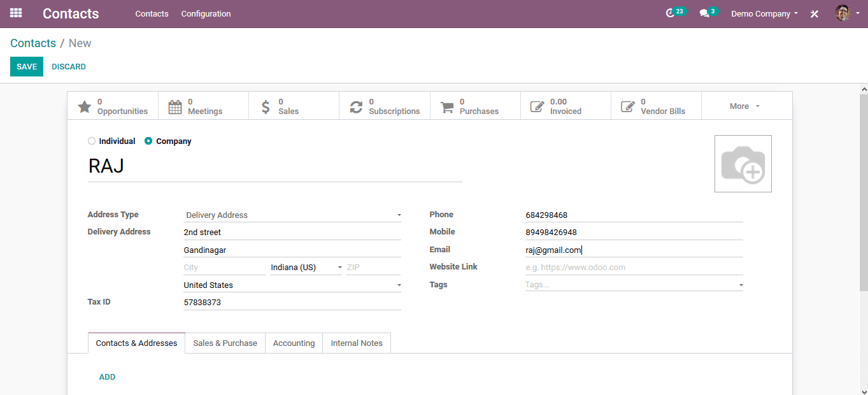The image size is (868, 395).
Task: Open the Demo Company switcher dropdown
Action: point(764,14)
